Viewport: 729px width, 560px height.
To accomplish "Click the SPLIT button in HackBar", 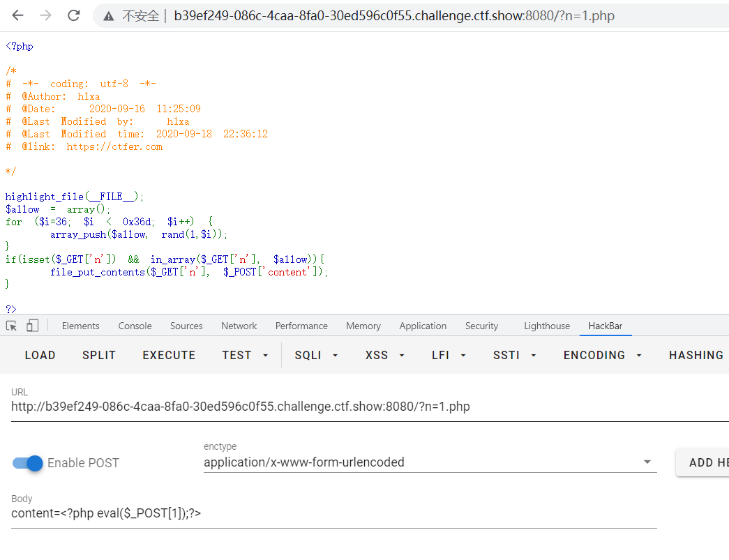I will point(99,355).
